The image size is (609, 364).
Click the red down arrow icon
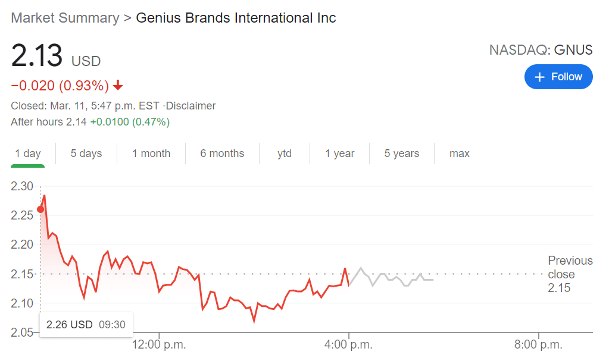coord(118,86)
